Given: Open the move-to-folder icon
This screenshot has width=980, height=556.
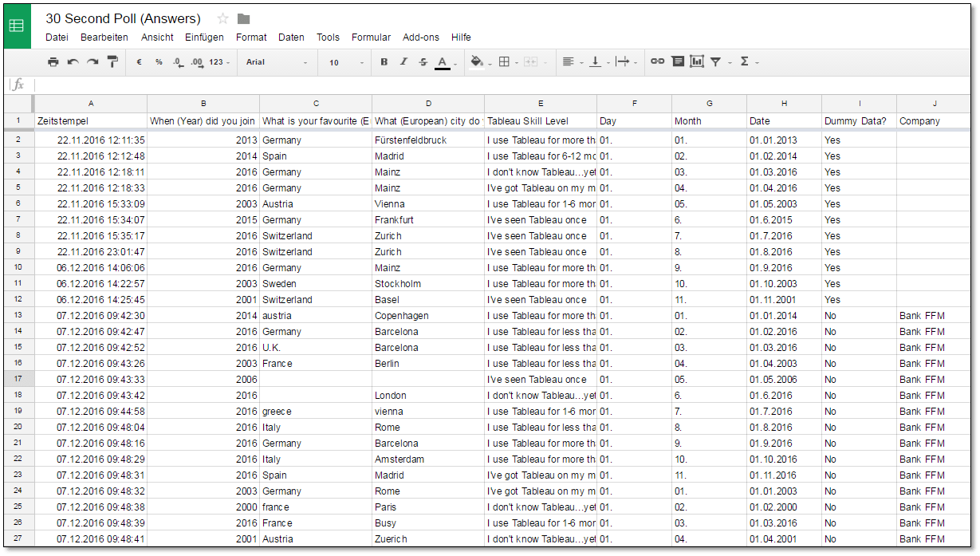Looking at the screenshot, I should pyautogui.click(x=244, y=18).
